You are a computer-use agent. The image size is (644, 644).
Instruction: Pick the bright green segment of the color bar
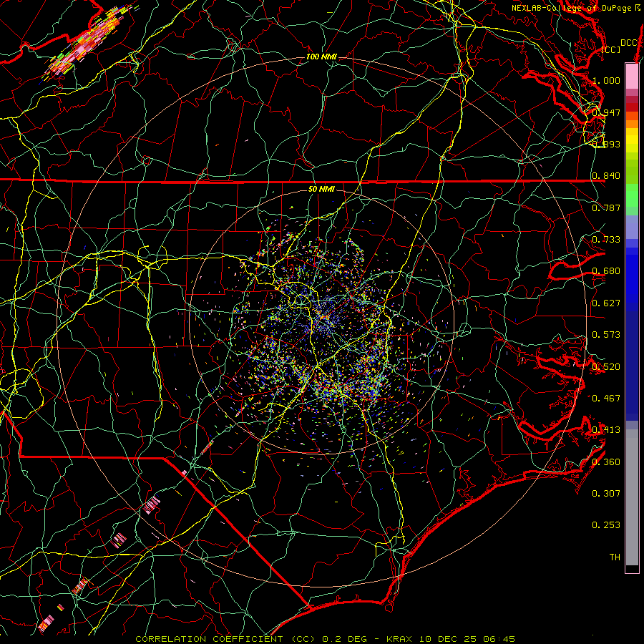point(632,195)
